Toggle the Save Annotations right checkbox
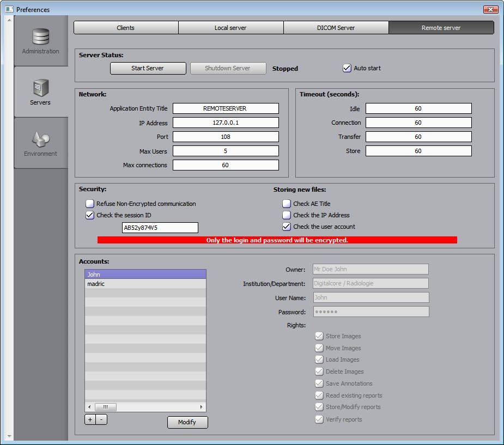 (x=319, y=383)
